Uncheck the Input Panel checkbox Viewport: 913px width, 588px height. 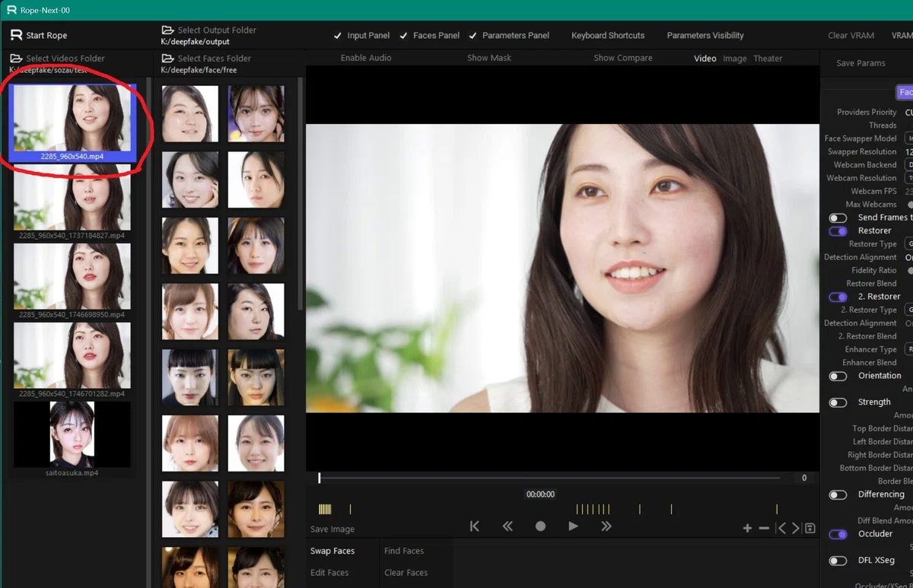[x=338, y=36]
